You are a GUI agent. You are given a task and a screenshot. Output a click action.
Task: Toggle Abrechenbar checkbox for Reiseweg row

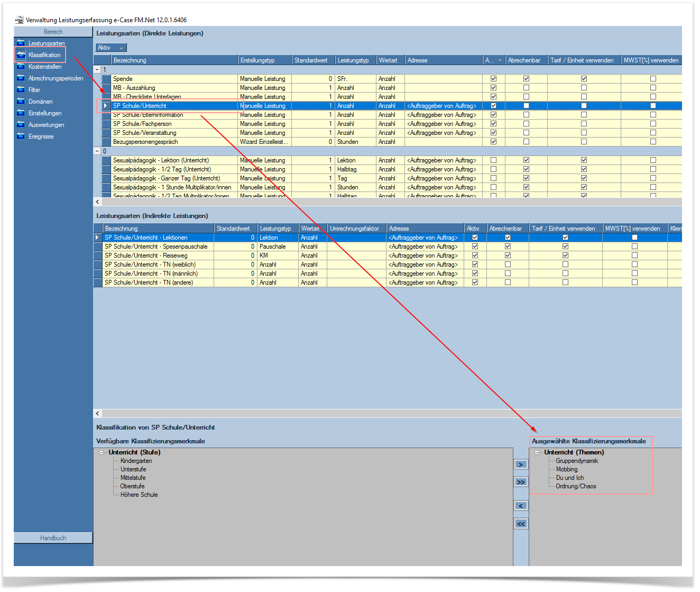tap(508, 256)
